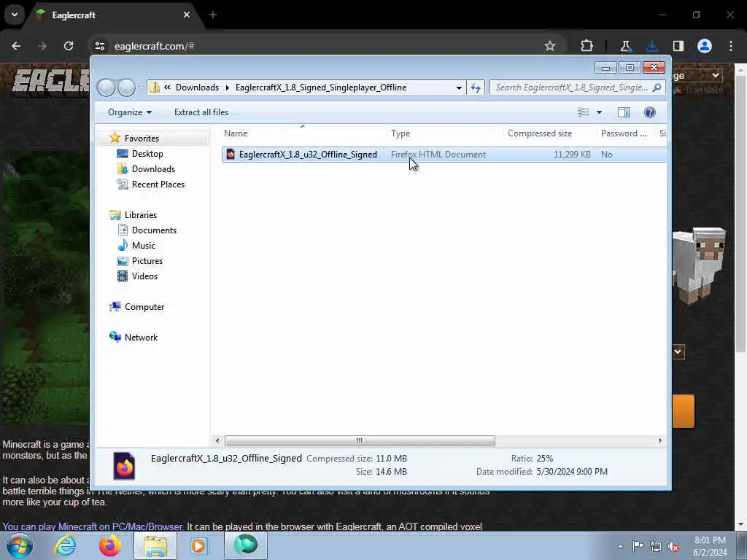
Task: Click the Explorer Back navigation button
Action: pyautogui.click(x=106, y=87)
